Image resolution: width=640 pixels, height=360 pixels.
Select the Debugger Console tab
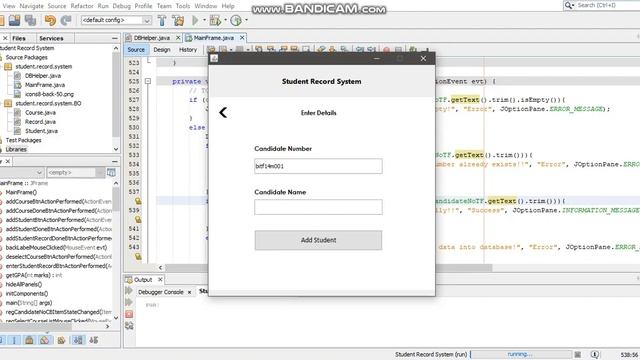160,292
